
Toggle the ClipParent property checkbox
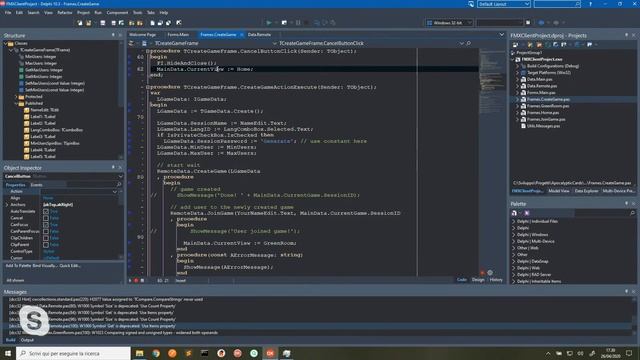46,245
